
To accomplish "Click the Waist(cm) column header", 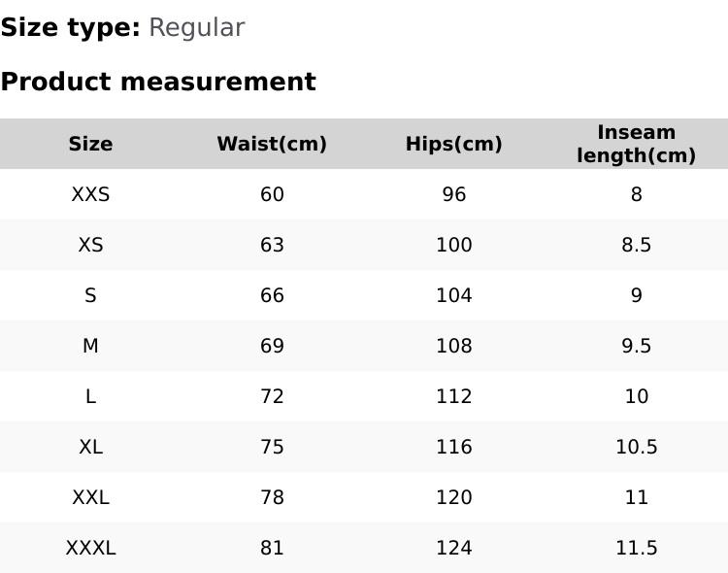I will click(272, 144).
